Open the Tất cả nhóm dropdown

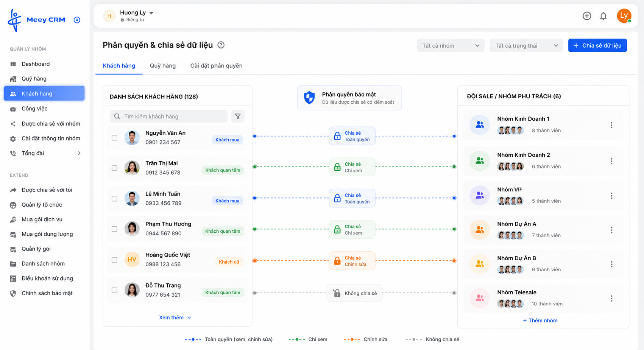pos(451,45)
